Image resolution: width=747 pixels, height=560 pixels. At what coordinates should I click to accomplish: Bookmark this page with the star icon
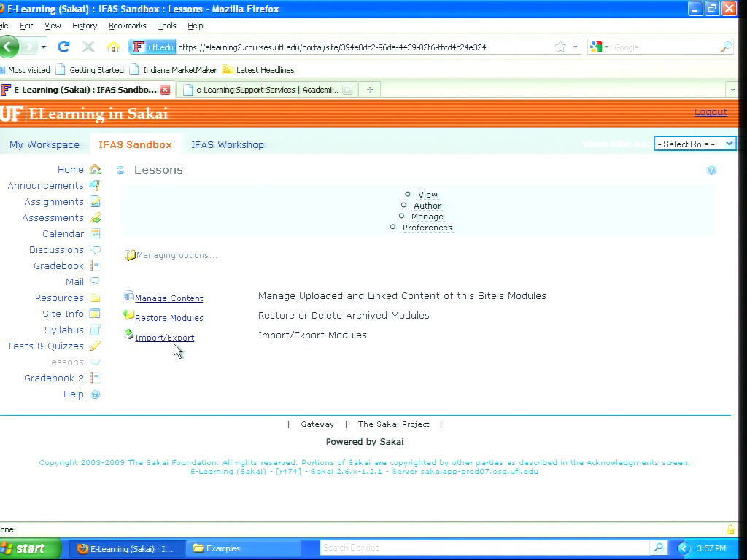point(560,47)
